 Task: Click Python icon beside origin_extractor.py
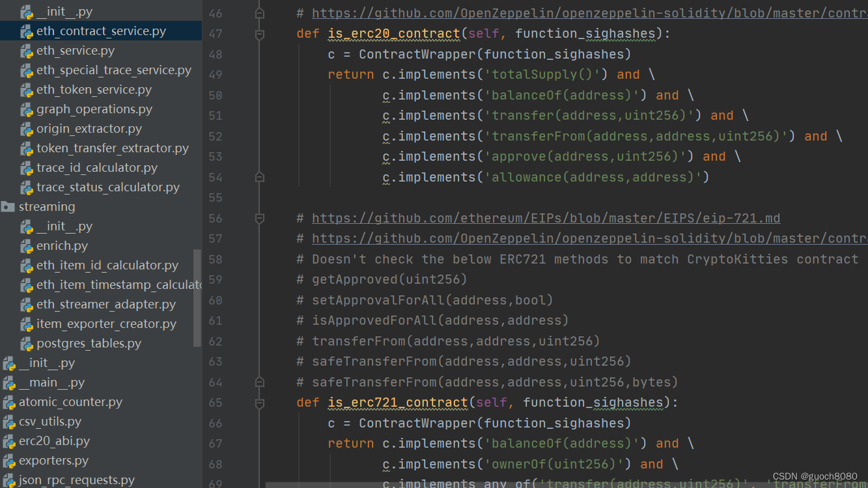pos(27,129)
